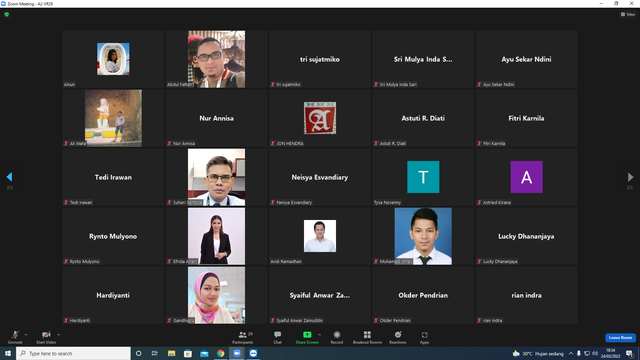Select the Nur Annisa tile
This screenshot has height=360, width=640.
point(216,118)
